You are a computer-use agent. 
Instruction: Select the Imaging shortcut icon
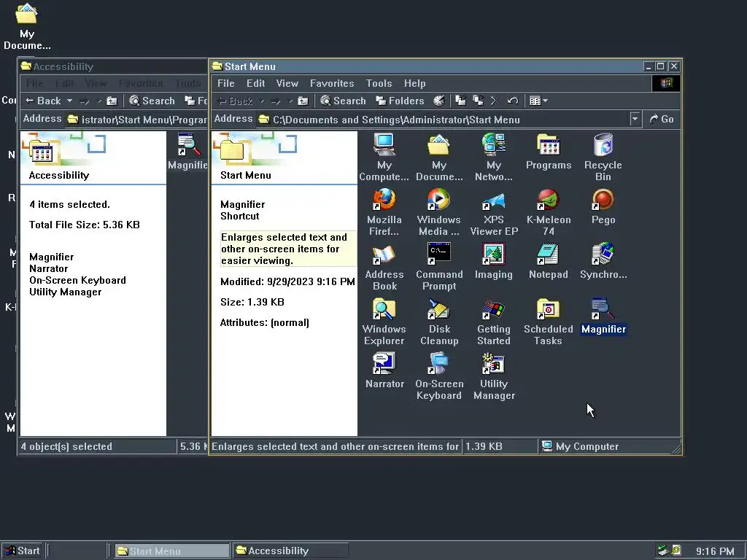click(494, 261)
